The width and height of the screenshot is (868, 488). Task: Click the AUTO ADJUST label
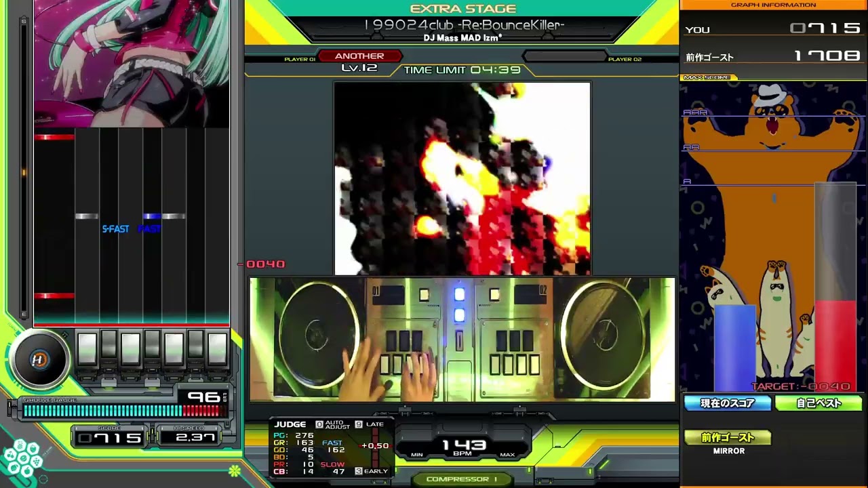click(337, 424)
